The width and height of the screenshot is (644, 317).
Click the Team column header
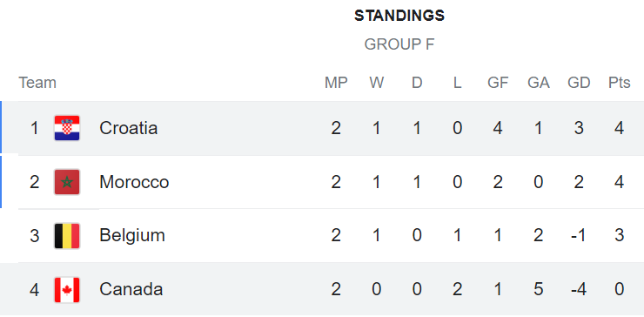pos(37,83)
